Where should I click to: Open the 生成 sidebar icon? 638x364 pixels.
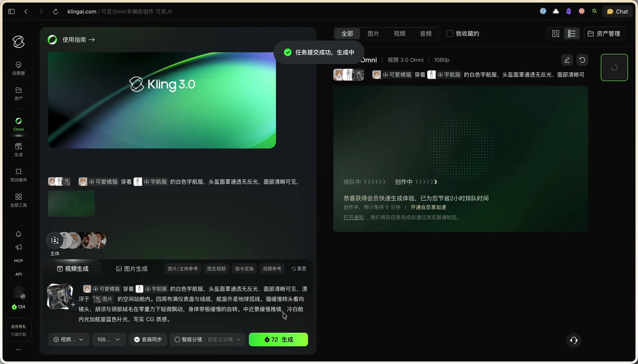(18, 149)
